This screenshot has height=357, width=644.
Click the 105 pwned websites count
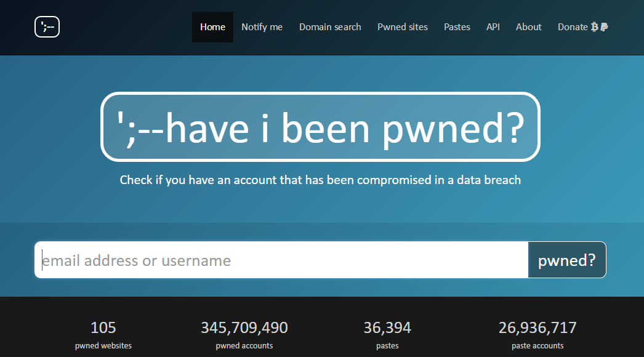click(103, 328)
